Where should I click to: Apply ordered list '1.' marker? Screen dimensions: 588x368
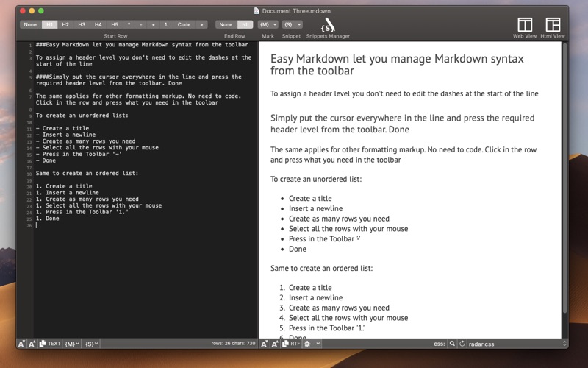(166, 24)
